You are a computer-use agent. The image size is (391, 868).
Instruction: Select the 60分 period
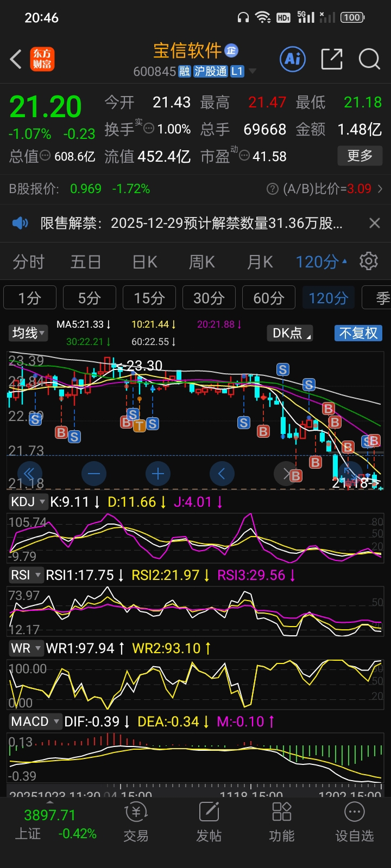pyautogui.click(x=269, y=297)
